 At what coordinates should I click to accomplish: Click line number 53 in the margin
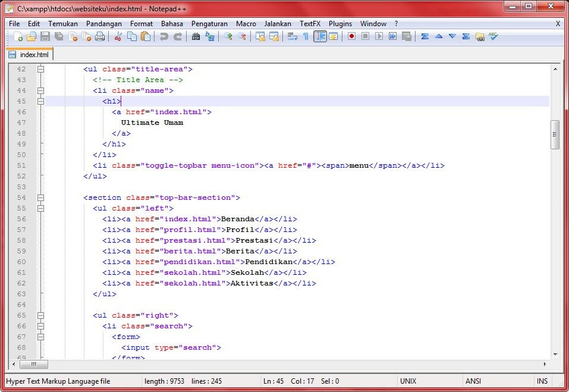21,187
